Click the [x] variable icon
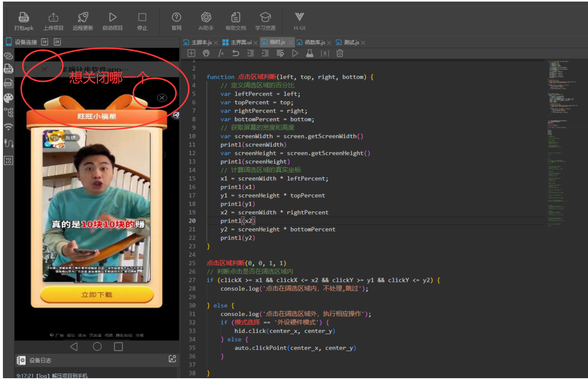588x380 pixels. coord(325,54)
